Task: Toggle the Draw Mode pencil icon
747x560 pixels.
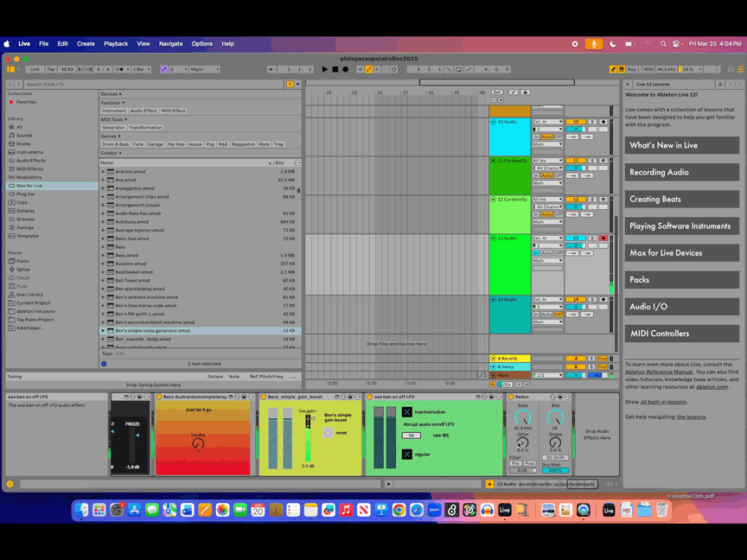Action: click(x=613, y=69)
